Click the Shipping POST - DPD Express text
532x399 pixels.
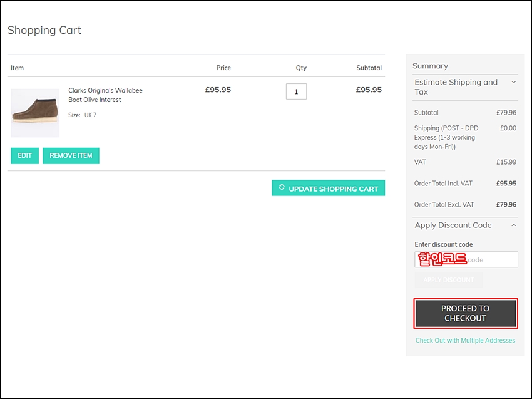coord(446,137)
